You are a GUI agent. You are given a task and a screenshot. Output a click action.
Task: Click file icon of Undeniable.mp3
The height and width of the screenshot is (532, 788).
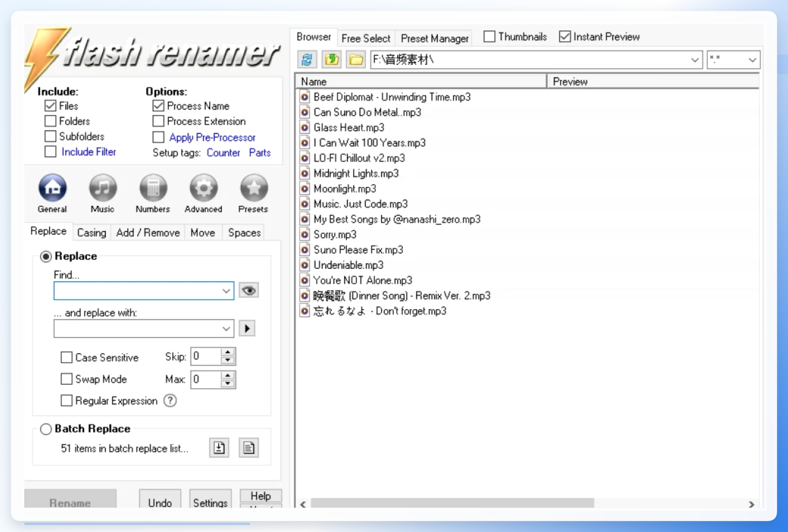pyautogui.click(x=305, y=265)
